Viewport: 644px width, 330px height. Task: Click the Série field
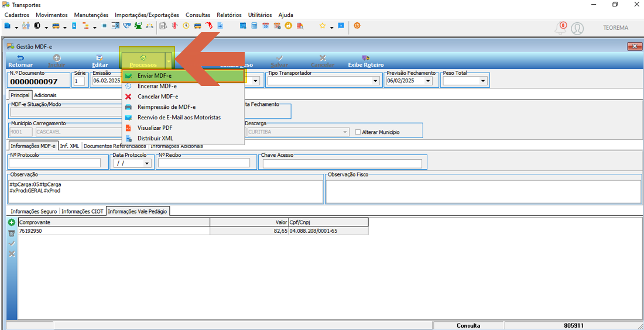[x=79, y=81]
